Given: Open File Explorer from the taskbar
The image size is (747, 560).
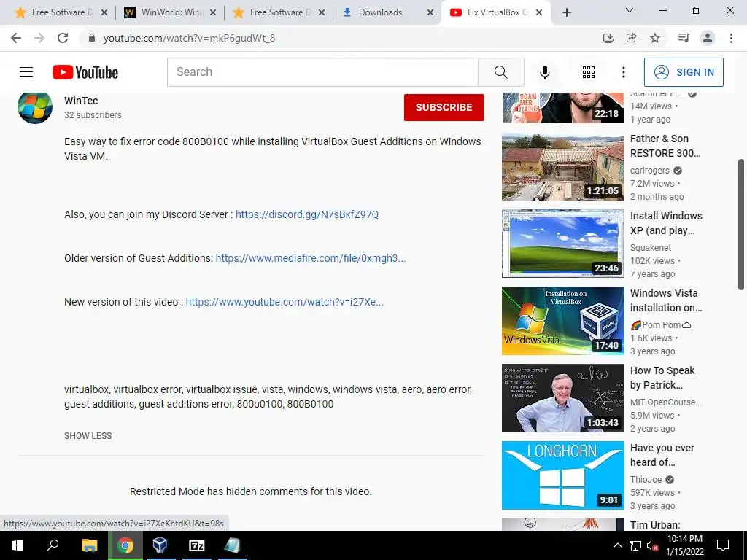Looking at the screenshot, I should coord(89,545).
